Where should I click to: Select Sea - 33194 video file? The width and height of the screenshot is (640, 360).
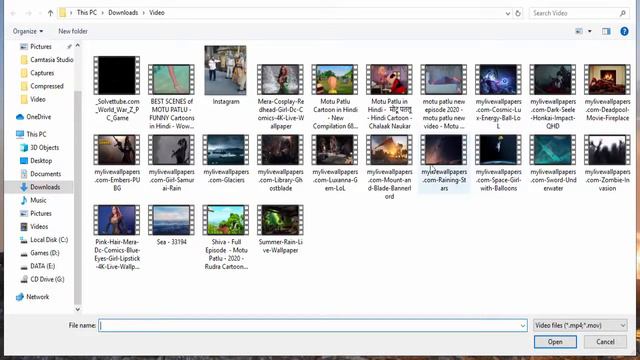[x=171, y=225]
